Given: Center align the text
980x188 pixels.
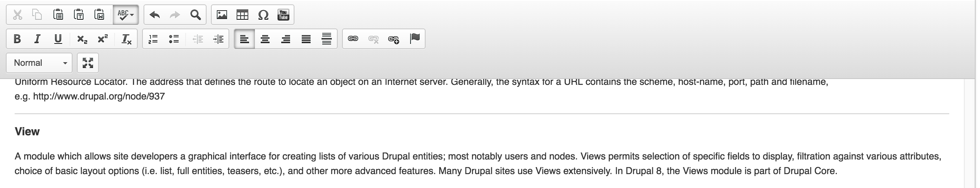Looking at the screenshot, I should (x=265, y=39).
